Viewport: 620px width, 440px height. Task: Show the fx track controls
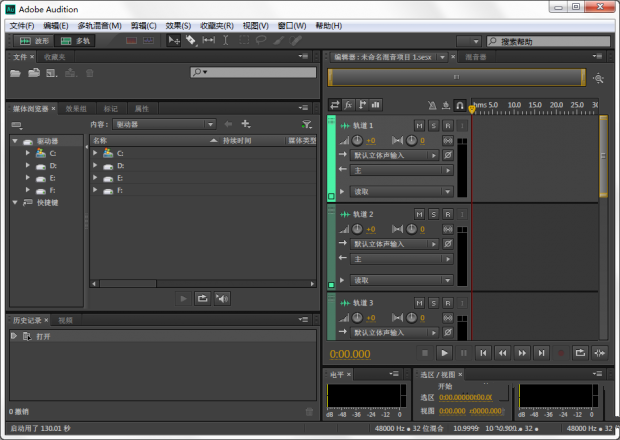pyautogui.click(x=348, y=105)
